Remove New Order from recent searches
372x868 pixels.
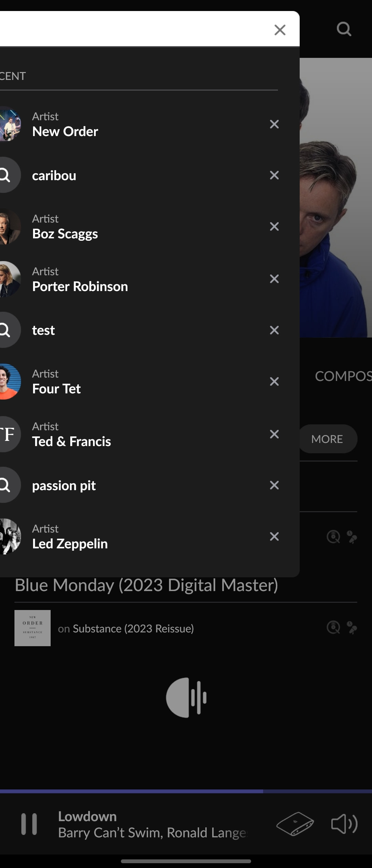click(x=274, y=124)
